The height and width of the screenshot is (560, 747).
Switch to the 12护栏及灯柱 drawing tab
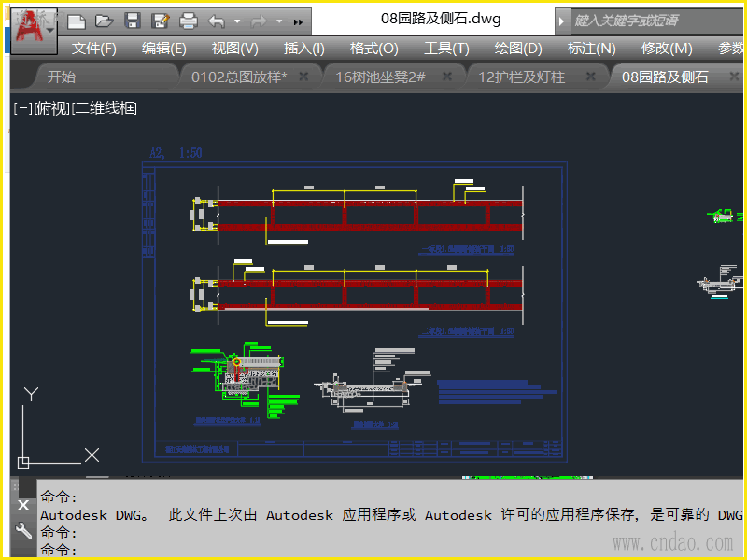[522, 77]
